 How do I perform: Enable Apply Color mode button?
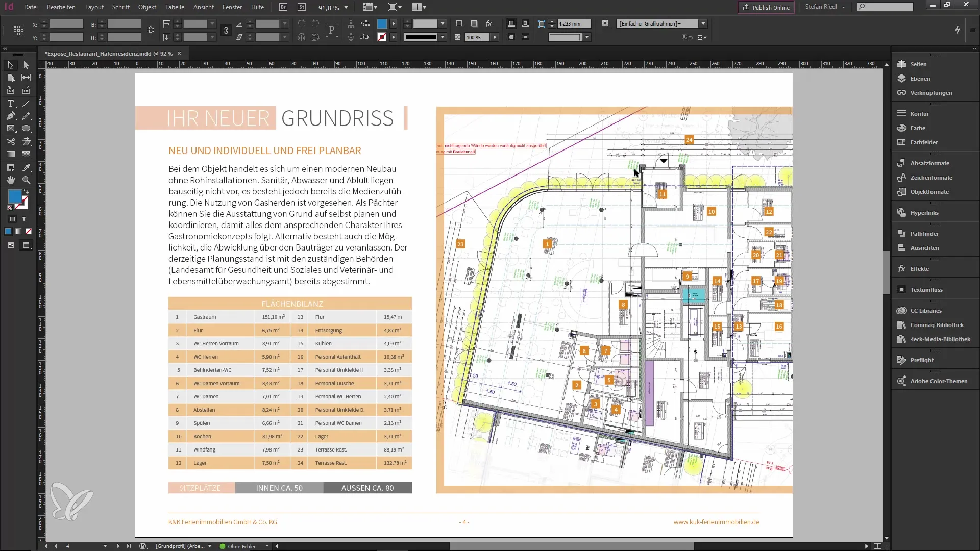(x=8, y=231)
